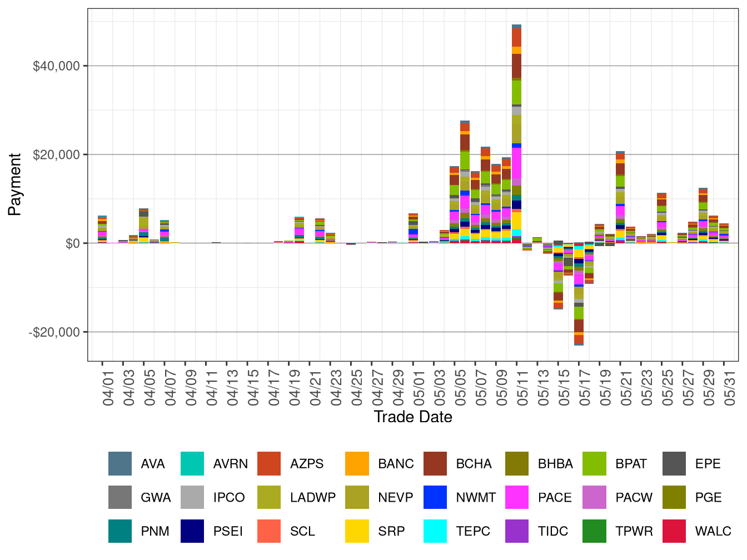Select the NWMT legend label text

[476, 497]
